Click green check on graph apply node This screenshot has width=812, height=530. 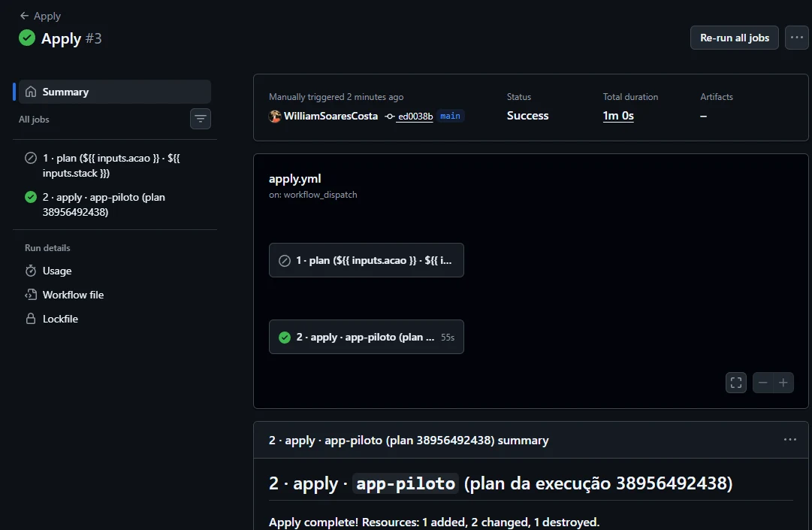tap(285, 338)
